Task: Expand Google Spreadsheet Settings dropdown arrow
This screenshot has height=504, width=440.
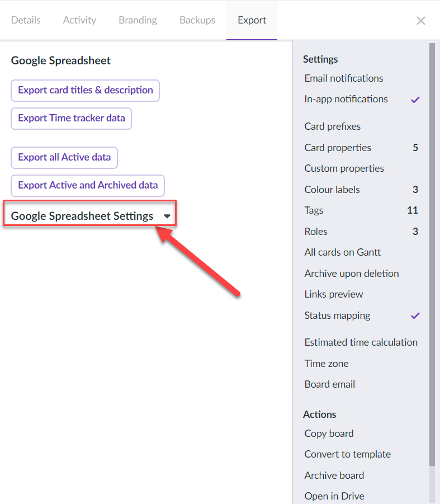Action: (167, 216)
